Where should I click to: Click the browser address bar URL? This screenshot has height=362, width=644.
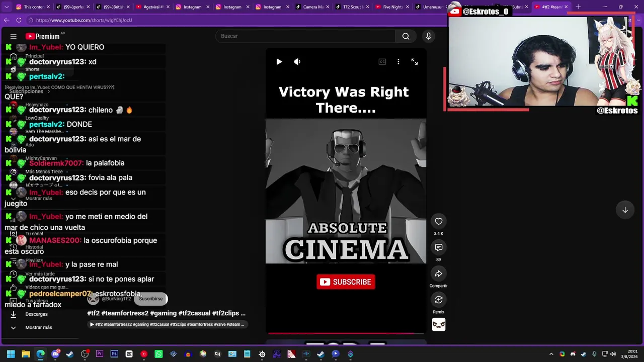coord(84,20)
